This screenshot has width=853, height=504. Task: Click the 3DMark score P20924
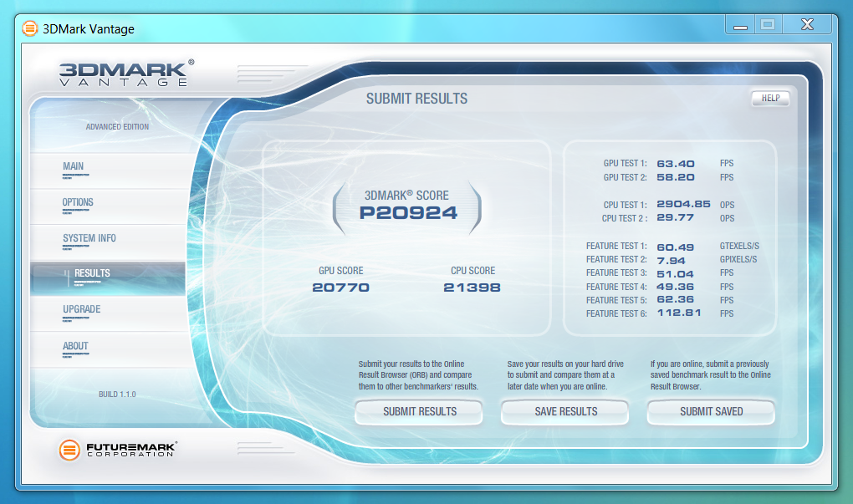pos(408,212)
